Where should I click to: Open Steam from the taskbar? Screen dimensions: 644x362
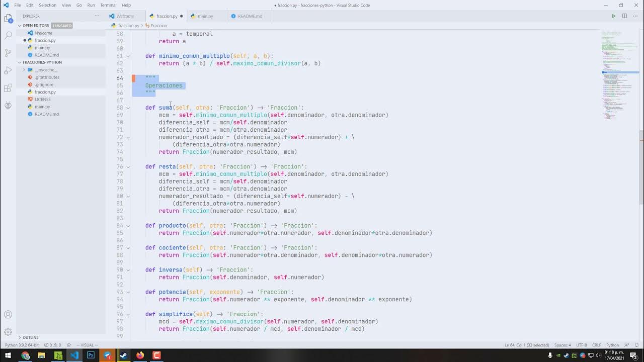(x=123, y=355)
